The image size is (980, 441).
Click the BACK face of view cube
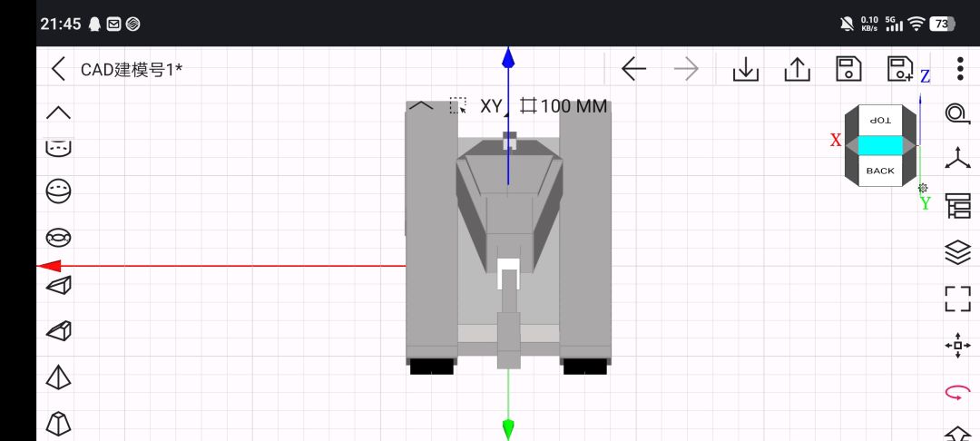[880, 171]
